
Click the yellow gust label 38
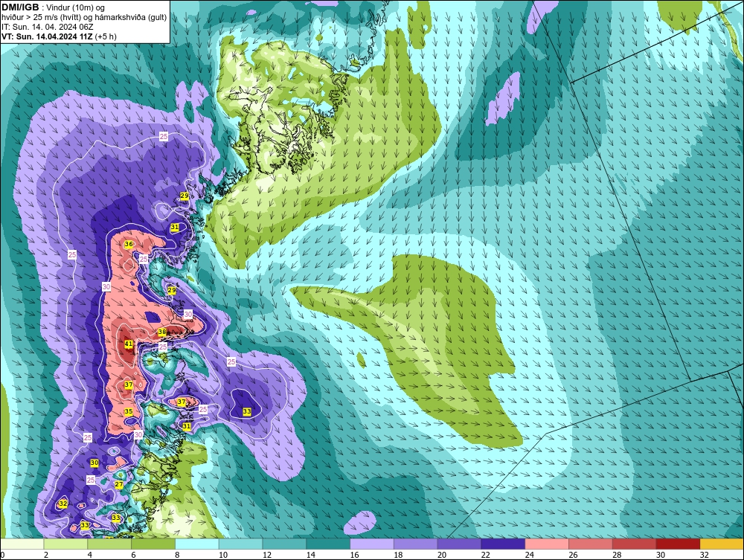pos(161,332)
